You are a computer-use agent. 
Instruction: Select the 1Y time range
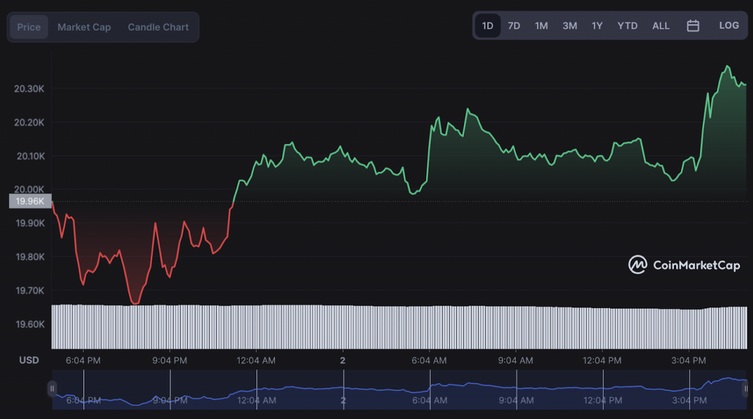[x=597, y=25]
